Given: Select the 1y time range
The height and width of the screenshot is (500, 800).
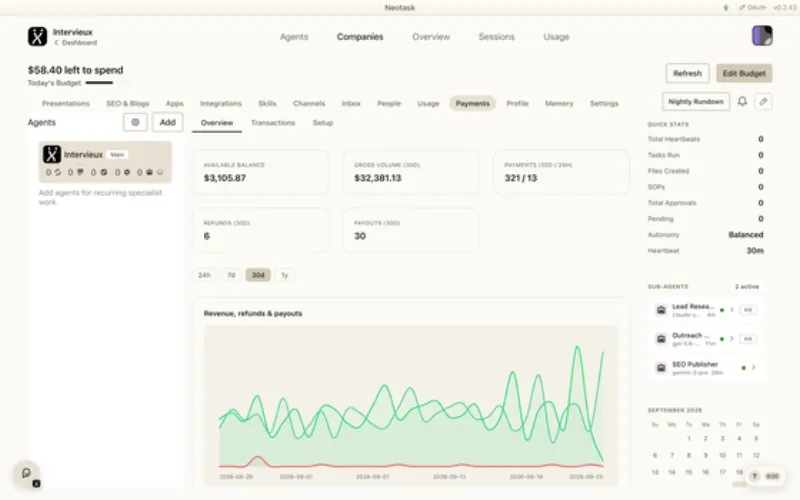Looking at the screenshot, I should 285,275.
